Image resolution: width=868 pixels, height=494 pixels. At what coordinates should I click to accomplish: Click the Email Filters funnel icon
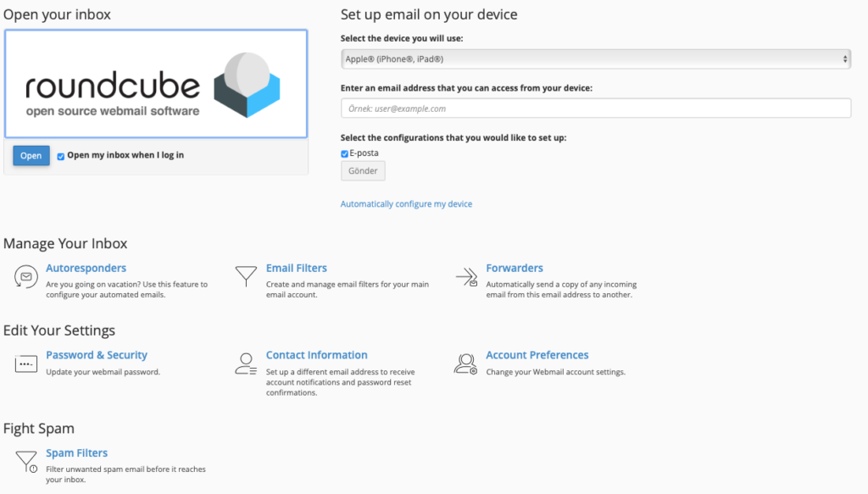point(246,276)
